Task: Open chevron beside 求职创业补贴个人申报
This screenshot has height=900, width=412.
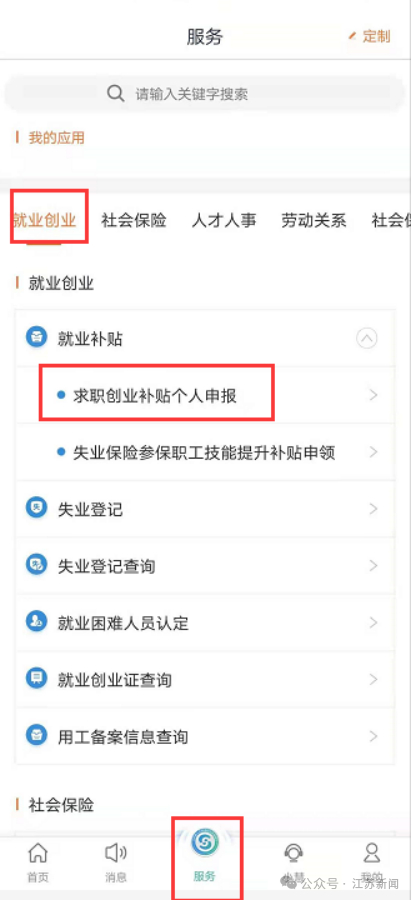Action: pyautogui.click(x=374, y=395)
